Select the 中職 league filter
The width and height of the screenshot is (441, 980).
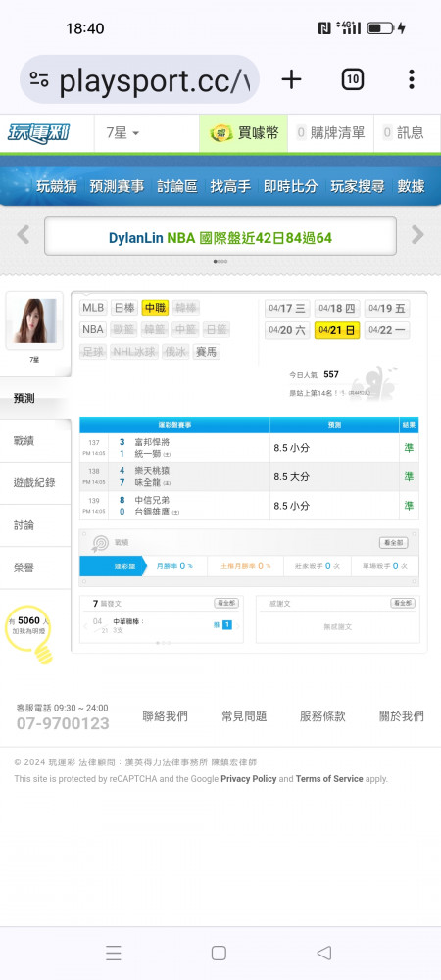click(155, 308)
